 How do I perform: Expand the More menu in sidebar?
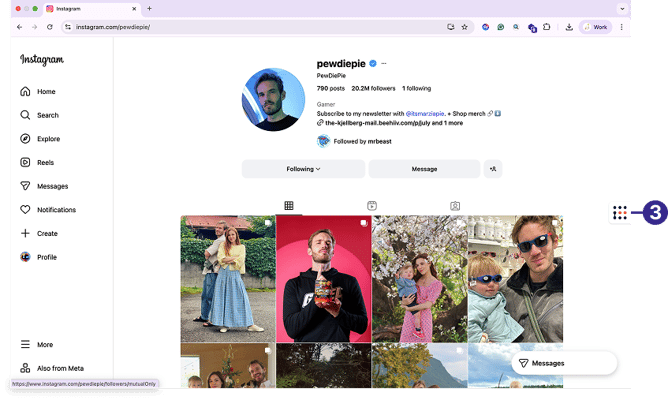coord(26,344)
